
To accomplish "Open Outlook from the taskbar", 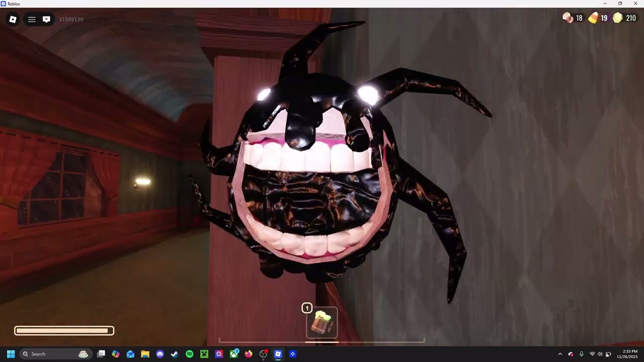I will (130, 354).
